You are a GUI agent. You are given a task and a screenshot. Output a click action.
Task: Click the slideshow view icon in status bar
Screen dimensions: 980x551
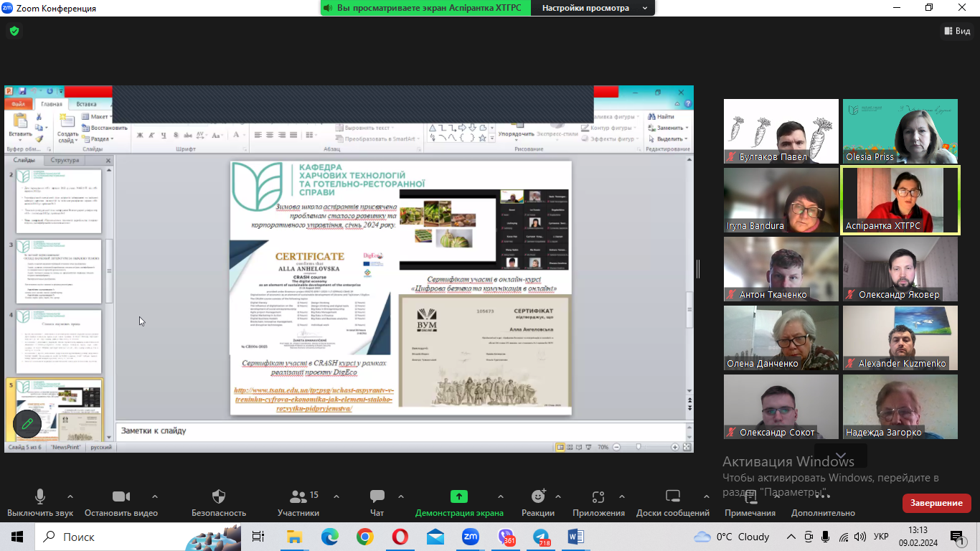tap(588, 447)
